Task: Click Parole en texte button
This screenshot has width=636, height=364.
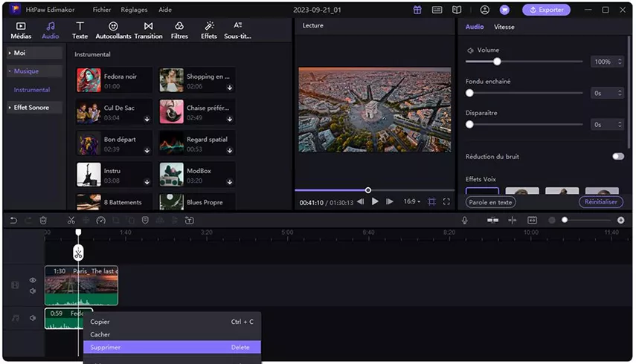Action: pyautogui.click(x=490, y=202)
